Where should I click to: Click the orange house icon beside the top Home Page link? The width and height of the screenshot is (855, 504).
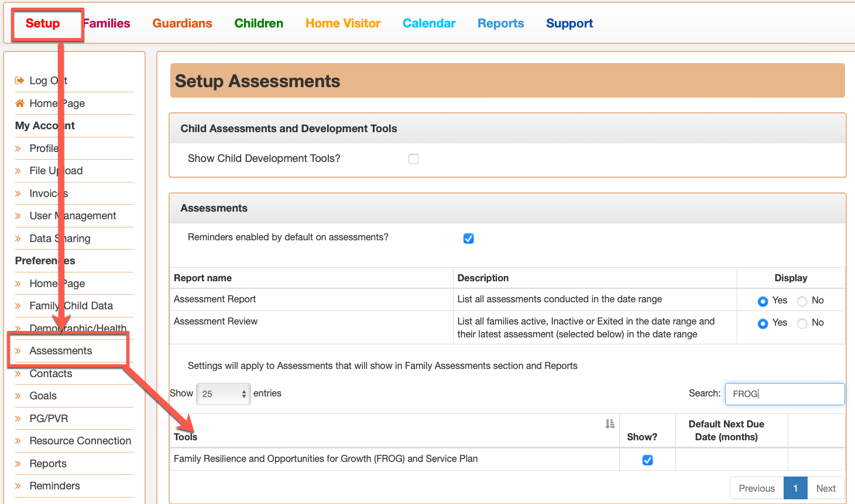[x=19, y=103]
